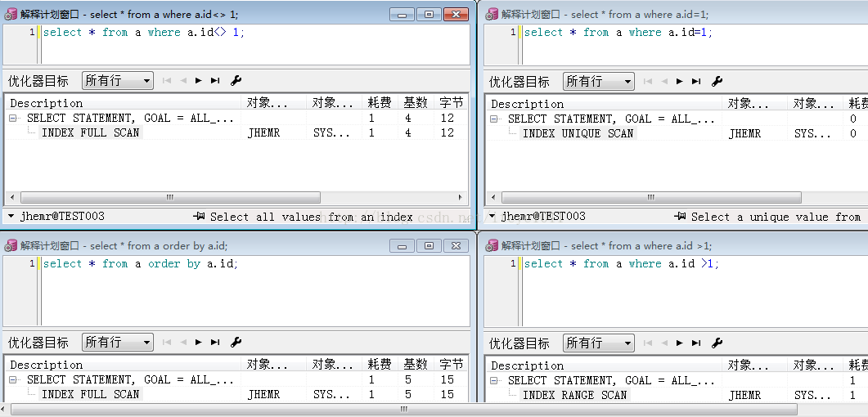
Task: Click title bar icon of a.id<>1 window
Action: click(11, 15)
